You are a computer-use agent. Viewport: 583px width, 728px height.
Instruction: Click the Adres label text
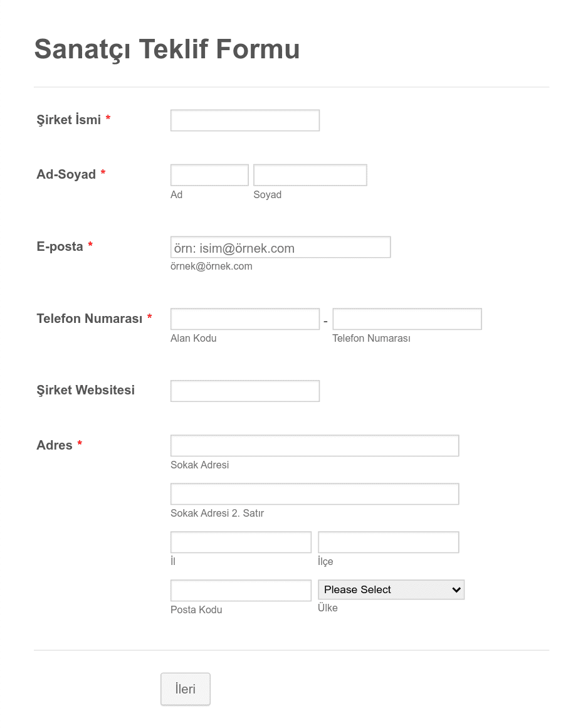point(55,445)
